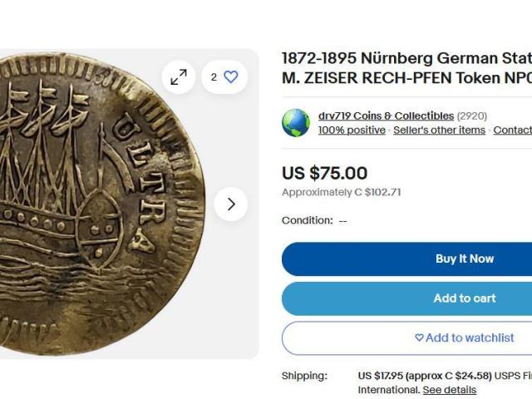This screenshot has height=399, width=532.
Task: Open the coin image in fullscreen view
Action: pos(179,77)
